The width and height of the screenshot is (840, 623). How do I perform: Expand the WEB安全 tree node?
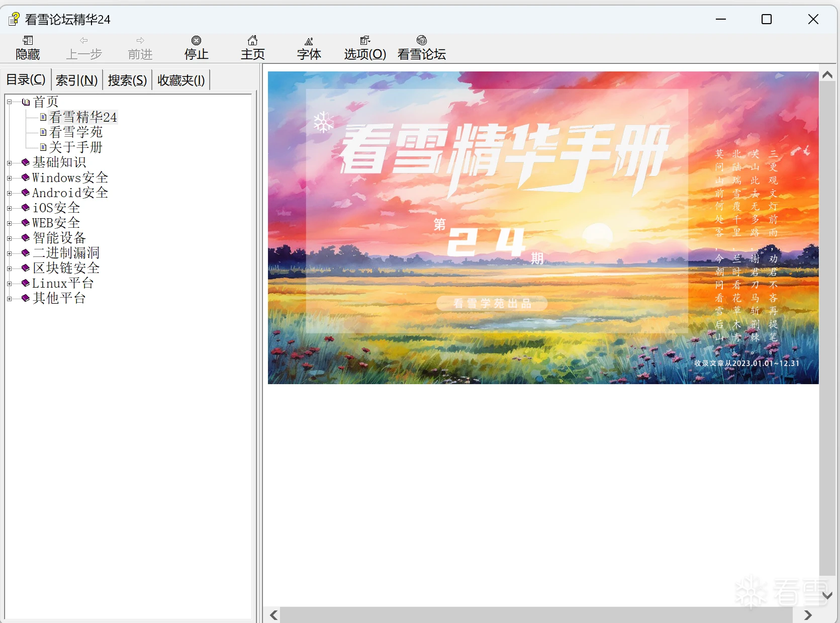tap(9, 223)
